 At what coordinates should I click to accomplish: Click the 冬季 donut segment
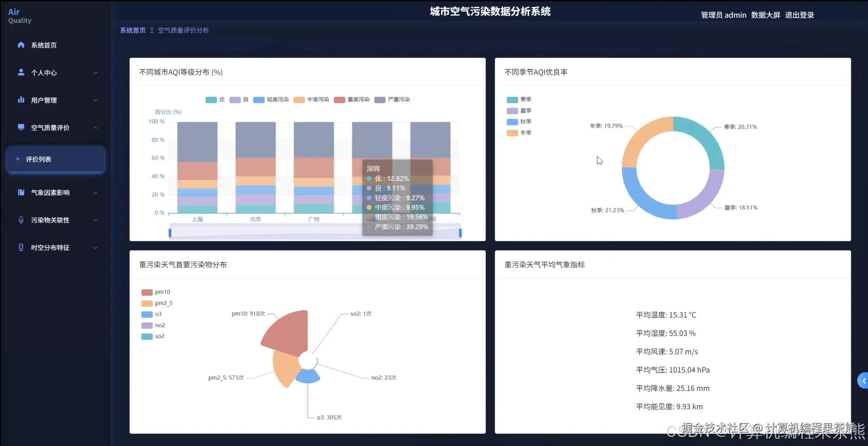tap(642, 137)
